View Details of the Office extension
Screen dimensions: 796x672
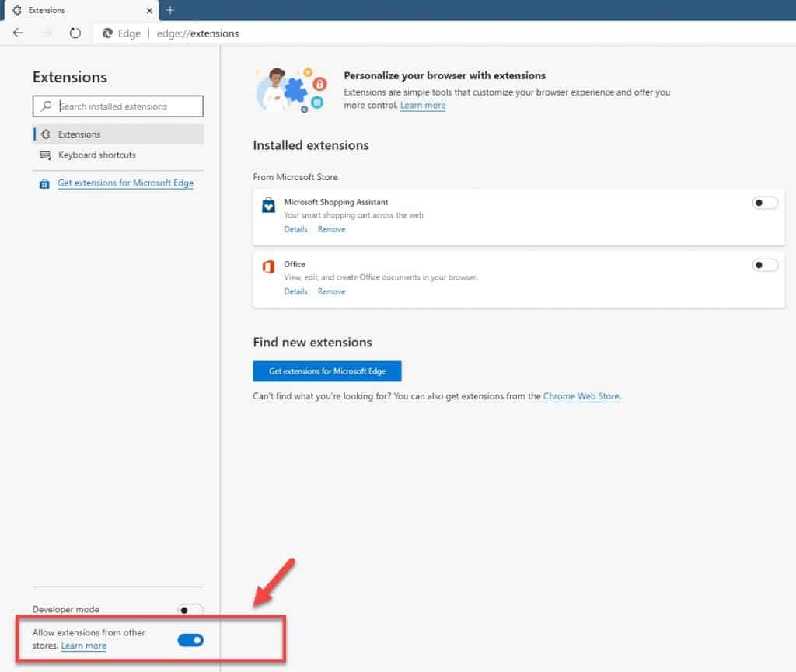click(x=295, y=291)
